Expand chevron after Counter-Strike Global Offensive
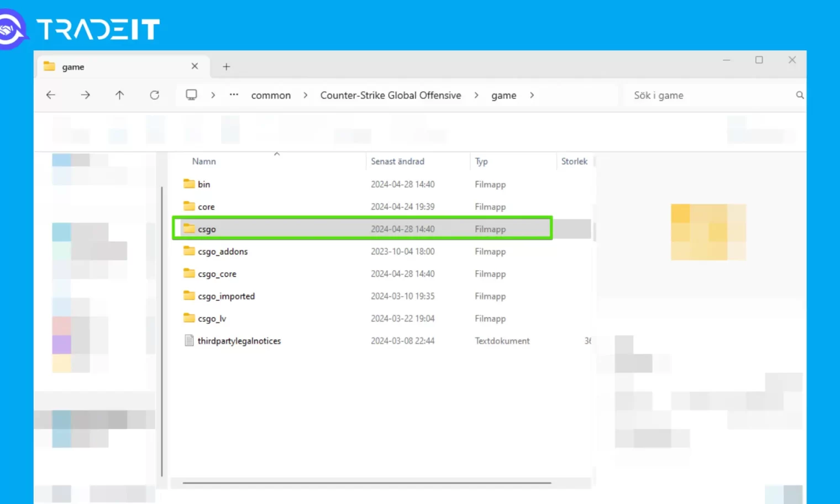This screenshot has height=504, width=840. (476, 95)
